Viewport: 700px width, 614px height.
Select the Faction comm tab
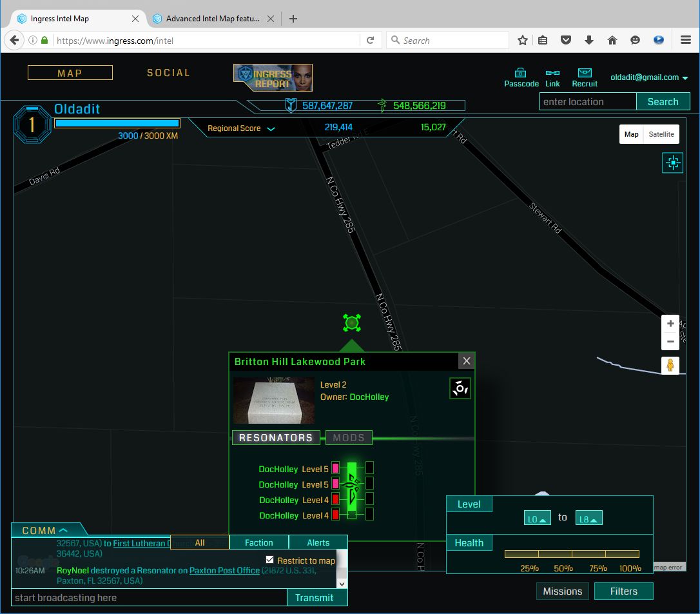[258, 542]
